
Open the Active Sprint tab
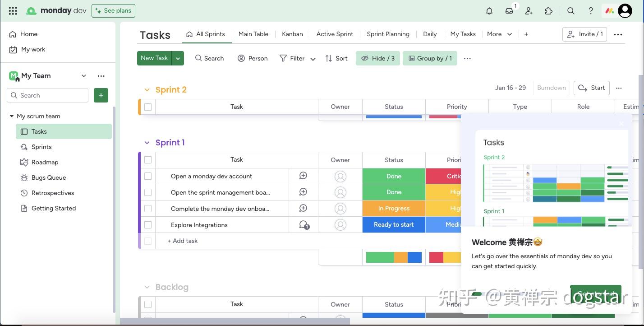pyautogui.click(x=335, y=34)
